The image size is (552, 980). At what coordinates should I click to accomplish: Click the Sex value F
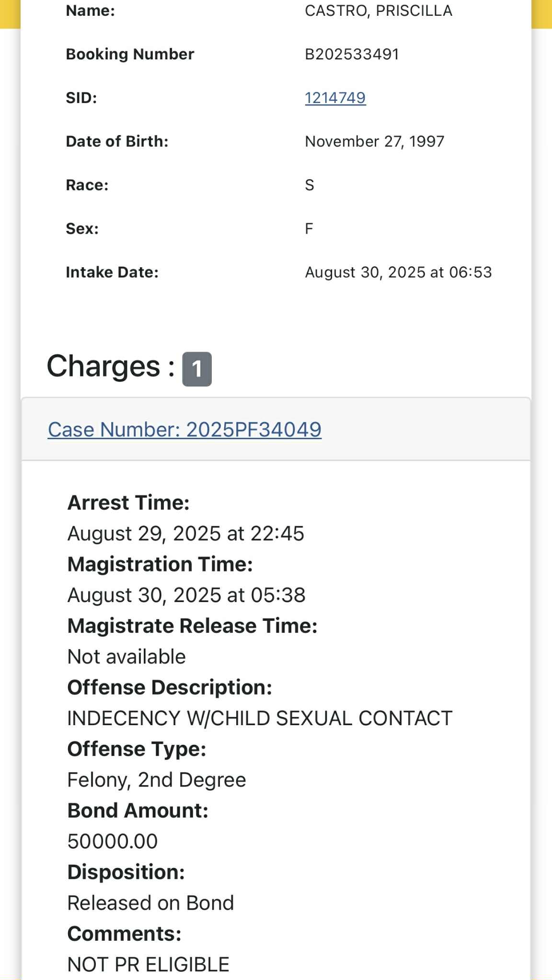pos(309,228)
